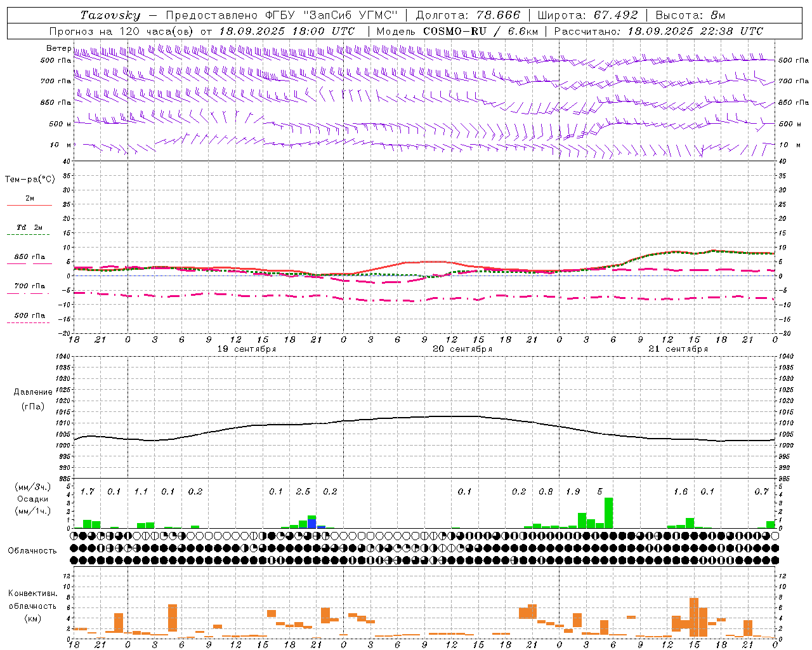
Task: Select the 10 м wind level label on left
Action: click(x=60, y=145)
